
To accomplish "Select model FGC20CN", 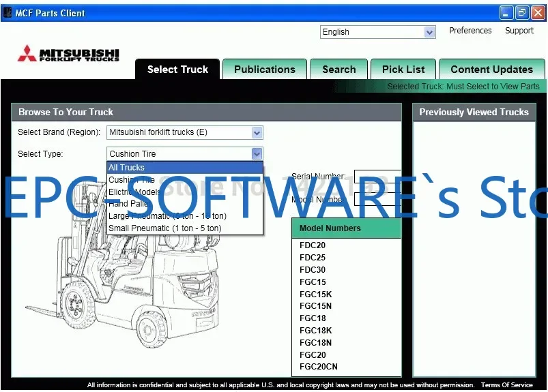I will [319, 367].
